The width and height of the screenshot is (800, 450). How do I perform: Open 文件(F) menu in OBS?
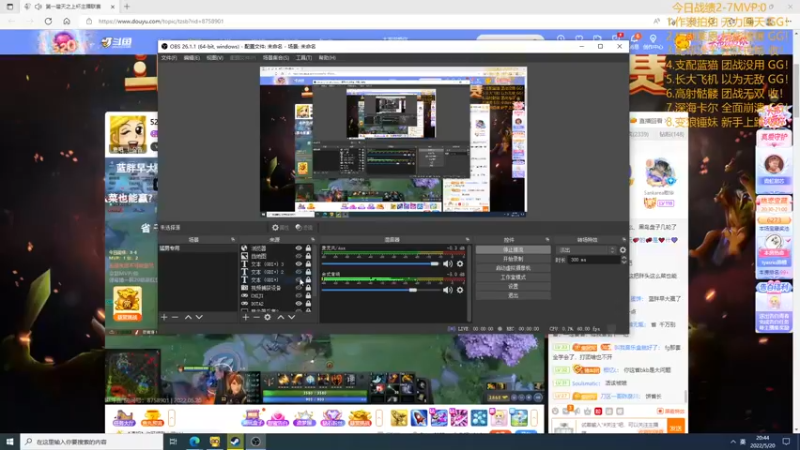[169, 58]
